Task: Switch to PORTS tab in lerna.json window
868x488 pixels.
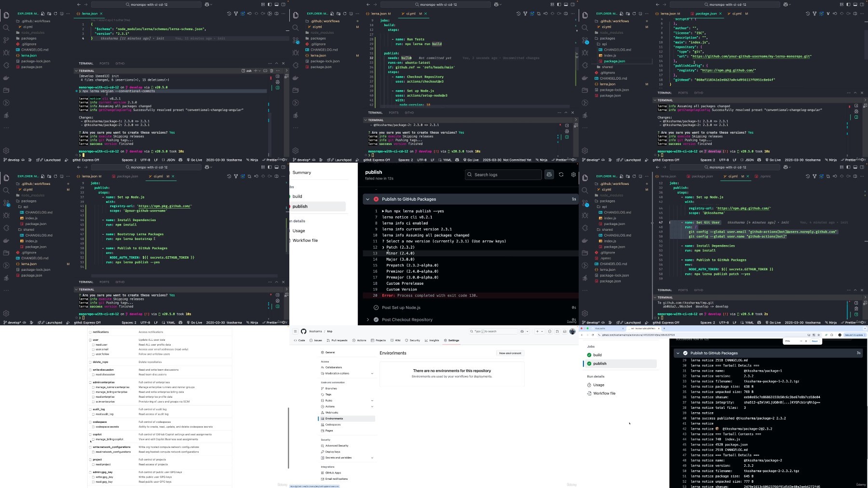Action: 104,64
